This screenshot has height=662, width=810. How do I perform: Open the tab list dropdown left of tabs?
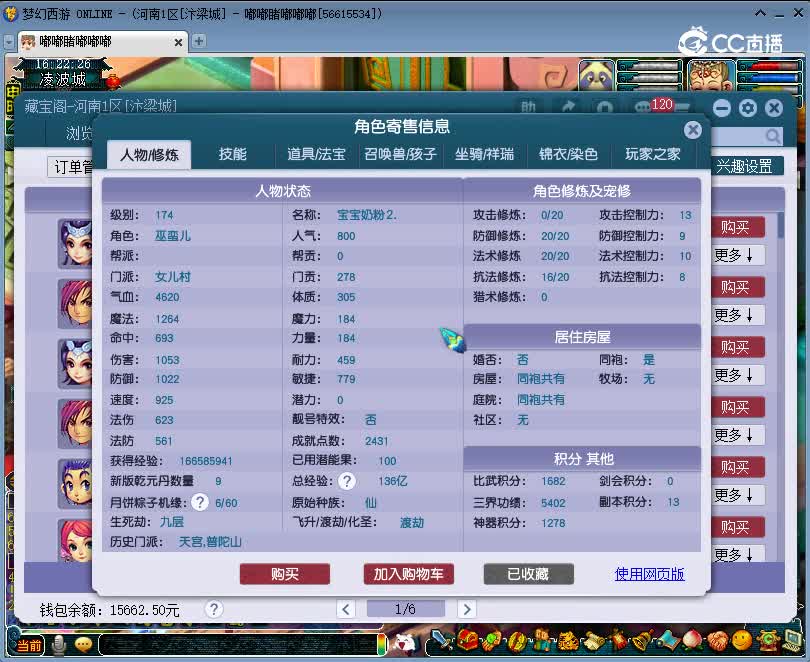9,42
